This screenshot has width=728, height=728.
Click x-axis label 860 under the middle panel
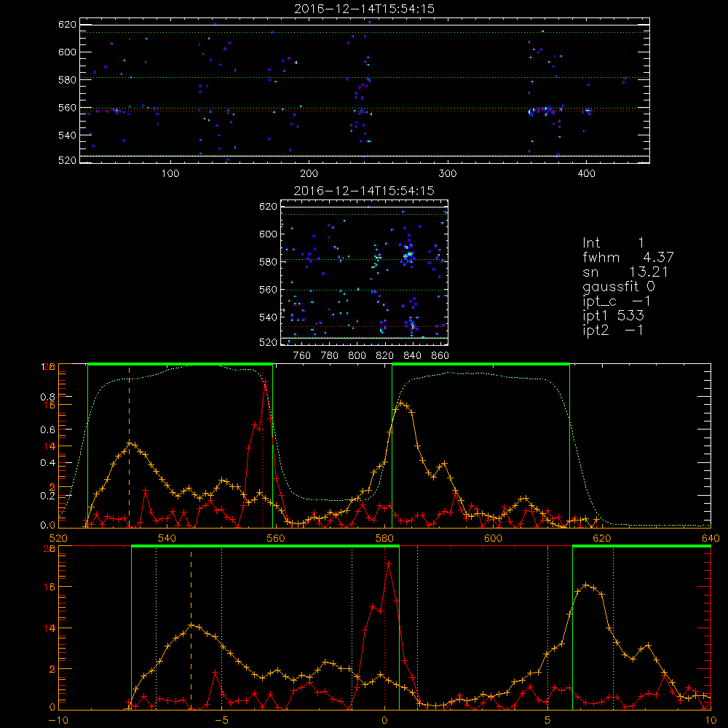(x=440, y=356)
